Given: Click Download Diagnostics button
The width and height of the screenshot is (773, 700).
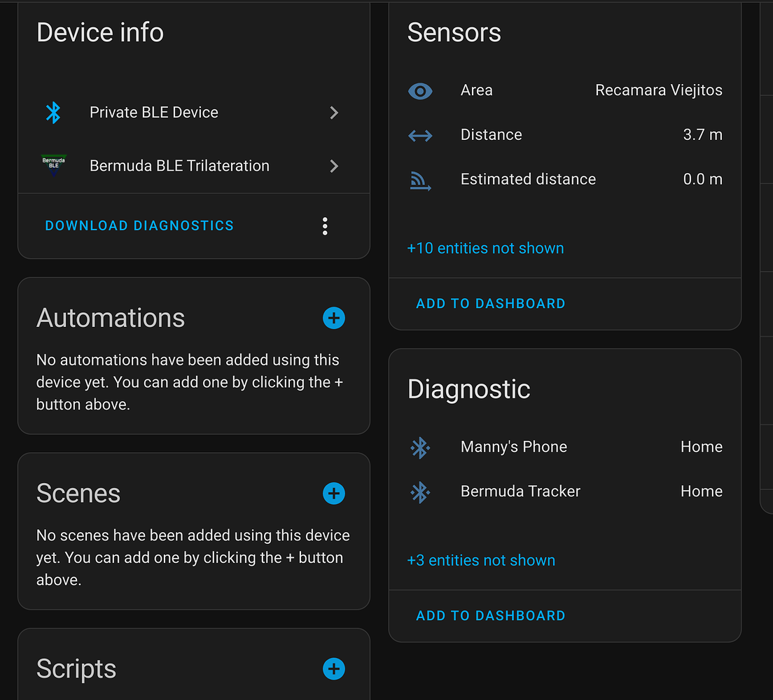Looking at the screenshot, I should [139, 226].
